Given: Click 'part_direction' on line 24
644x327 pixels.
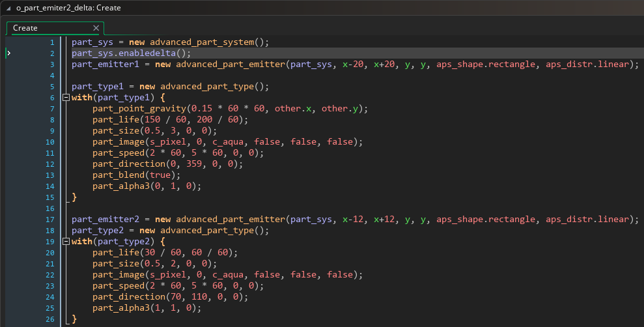Looking at the screenshot, I should click(x=129, y=298).
